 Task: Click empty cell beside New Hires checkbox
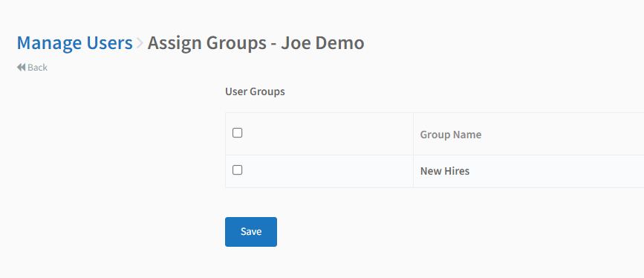coord(328,171)
